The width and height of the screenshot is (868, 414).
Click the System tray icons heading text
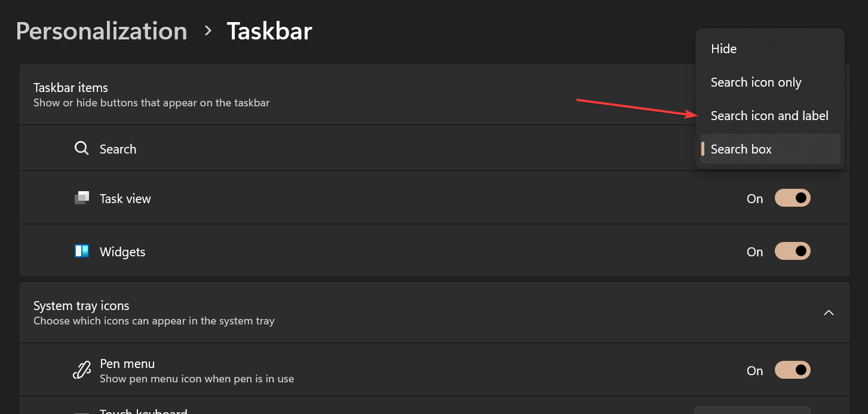[81, 306]
